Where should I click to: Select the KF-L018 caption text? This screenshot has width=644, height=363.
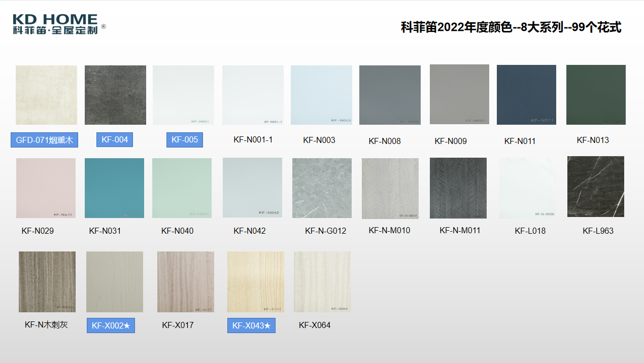pos(530,231)
